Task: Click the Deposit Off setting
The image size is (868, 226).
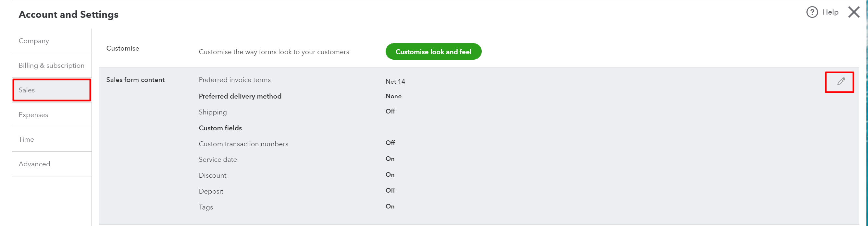Action: [390, 190]
